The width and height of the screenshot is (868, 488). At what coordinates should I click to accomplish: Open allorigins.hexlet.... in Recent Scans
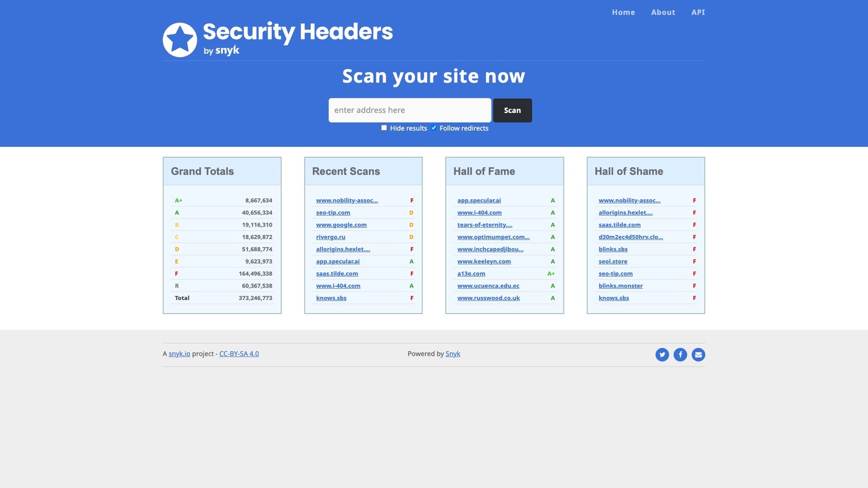tap(343, 249)
